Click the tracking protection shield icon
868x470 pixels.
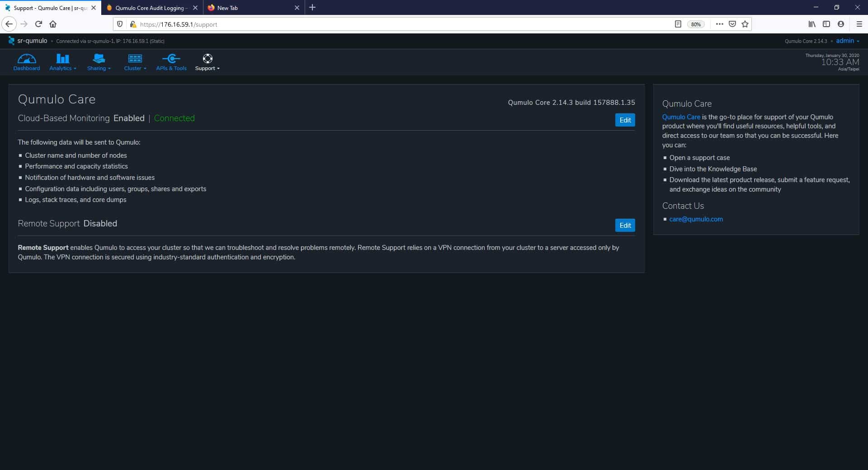coord(120,24)
